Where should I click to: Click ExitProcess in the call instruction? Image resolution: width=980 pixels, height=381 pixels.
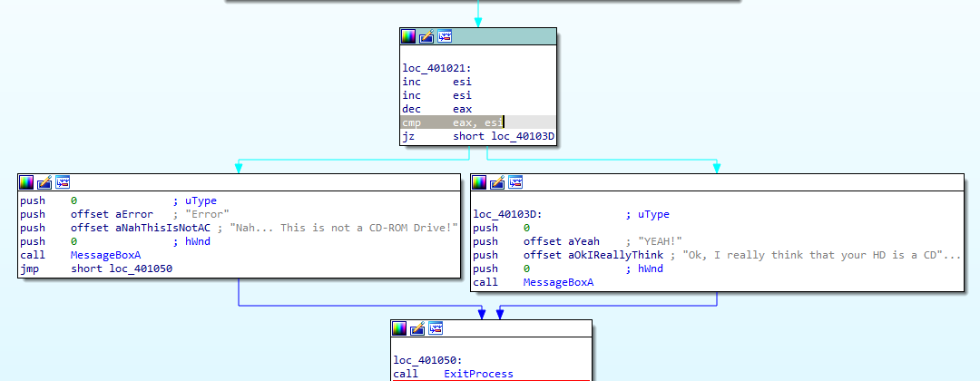click(479, 374)
